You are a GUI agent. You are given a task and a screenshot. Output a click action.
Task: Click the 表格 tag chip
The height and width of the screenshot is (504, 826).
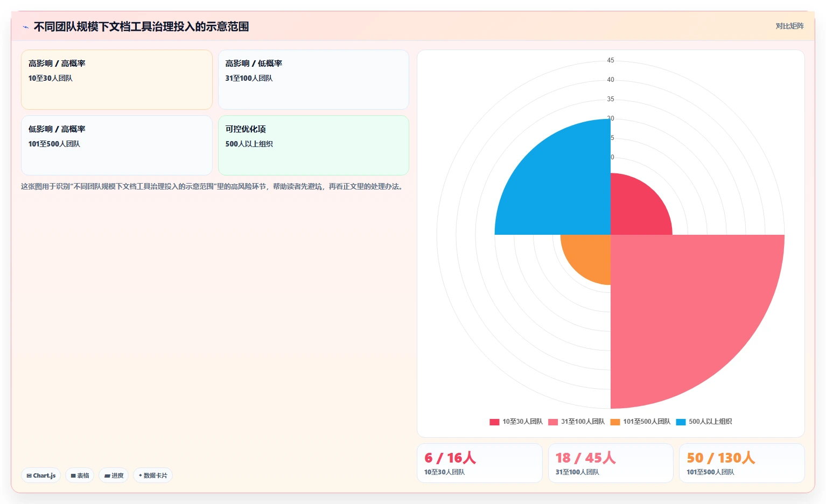click(x=80, y=475)
